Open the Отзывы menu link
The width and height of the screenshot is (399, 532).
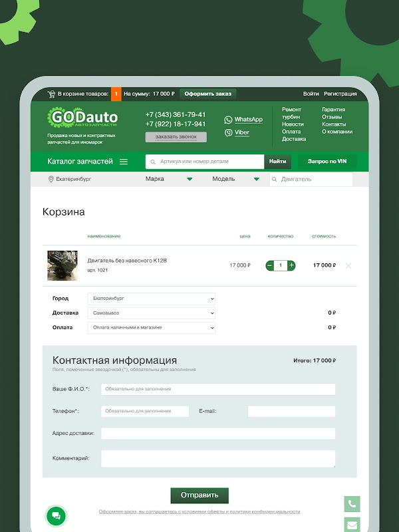click(x=332, y=117)
